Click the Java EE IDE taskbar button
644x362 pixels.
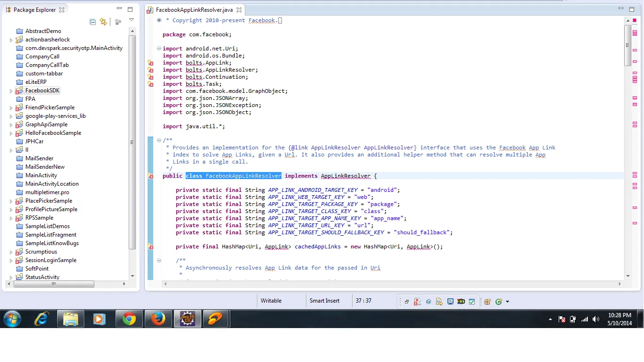tap(188, 319)
